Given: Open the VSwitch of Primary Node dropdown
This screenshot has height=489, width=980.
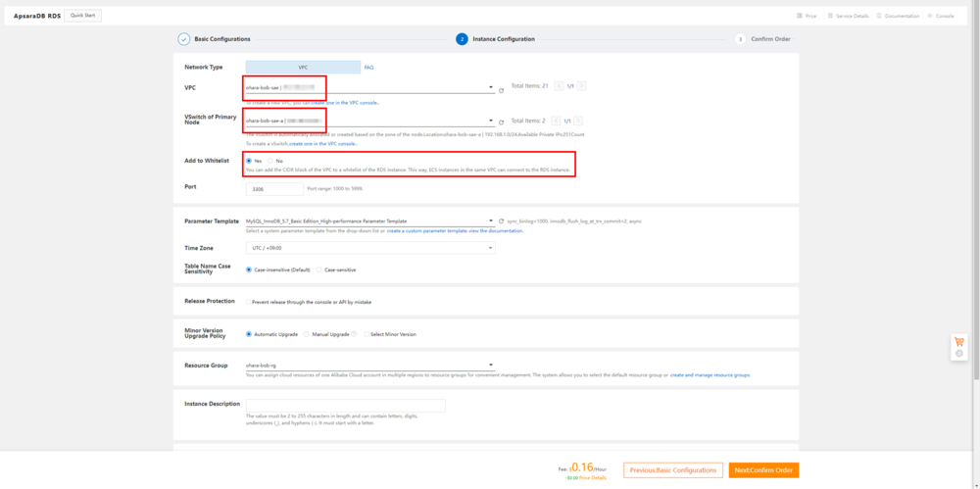Looking at the screenshot, I should [370, 121].
